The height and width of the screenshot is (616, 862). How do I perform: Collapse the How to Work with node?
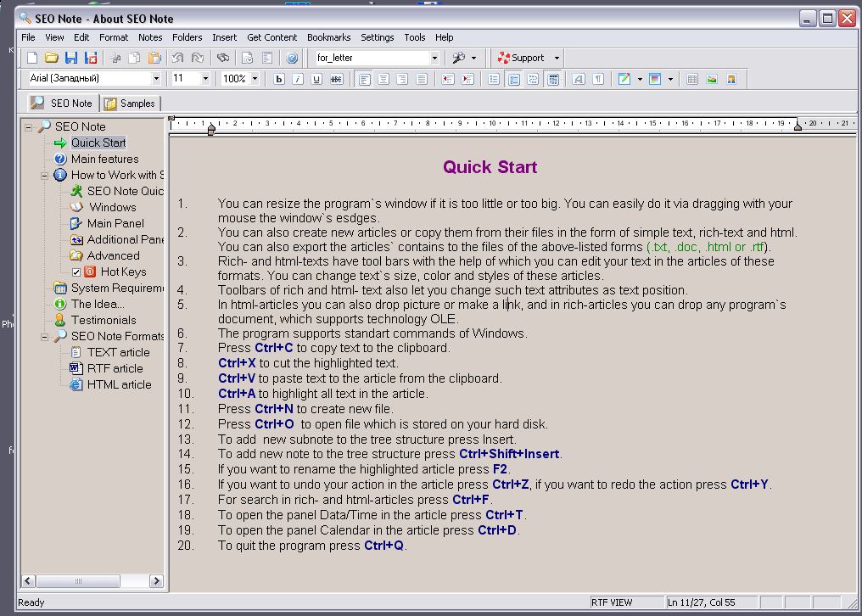(x=44, y=176)
